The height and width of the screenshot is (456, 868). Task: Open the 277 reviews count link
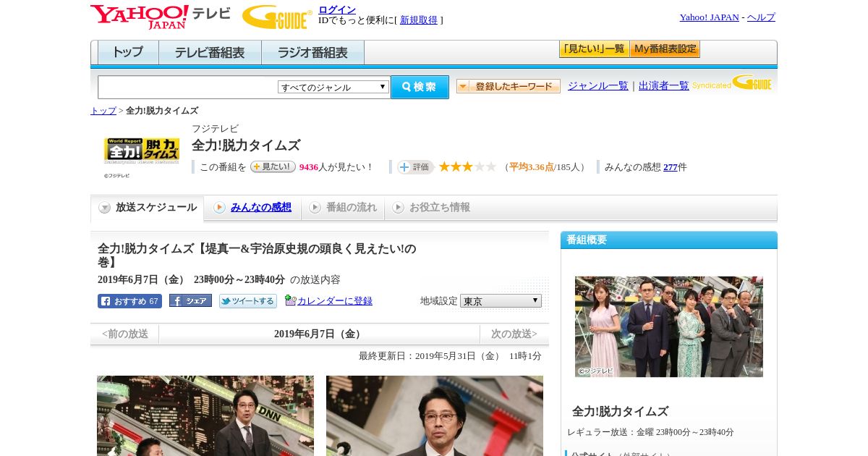click(671, 167)
